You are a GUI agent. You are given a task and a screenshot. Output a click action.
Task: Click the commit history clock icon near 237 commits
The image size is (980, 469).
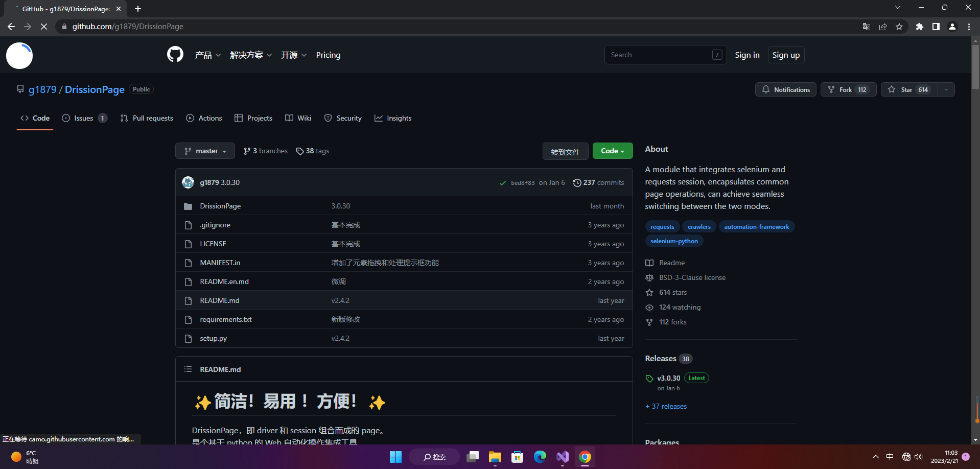pos(577,182)
